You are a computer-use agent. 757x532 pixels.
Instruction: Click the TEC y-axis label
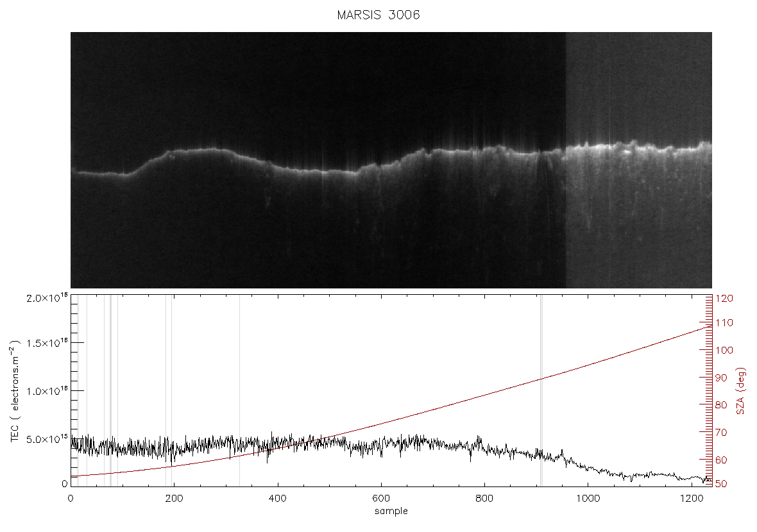pos(15,391)
